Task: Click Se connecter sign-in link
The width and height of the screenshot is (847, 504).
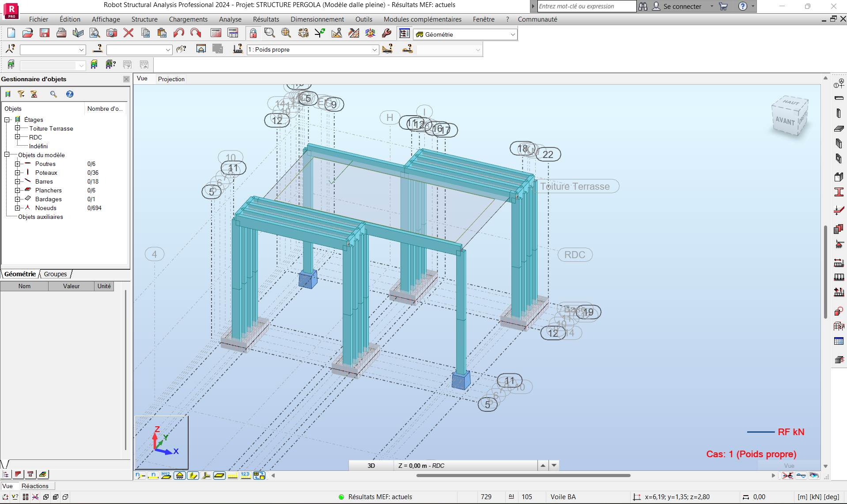Action: click(x=682, y=6)
